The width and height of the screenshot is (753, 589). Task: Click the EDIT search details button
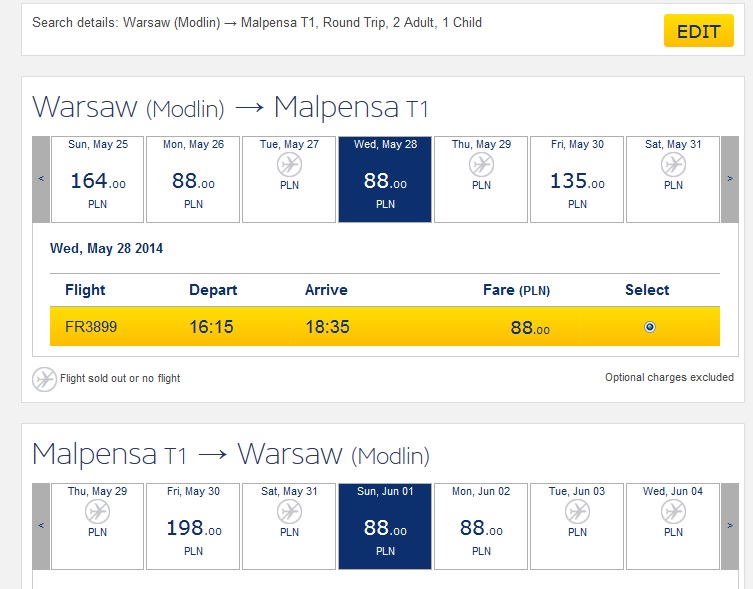(699, 31)
